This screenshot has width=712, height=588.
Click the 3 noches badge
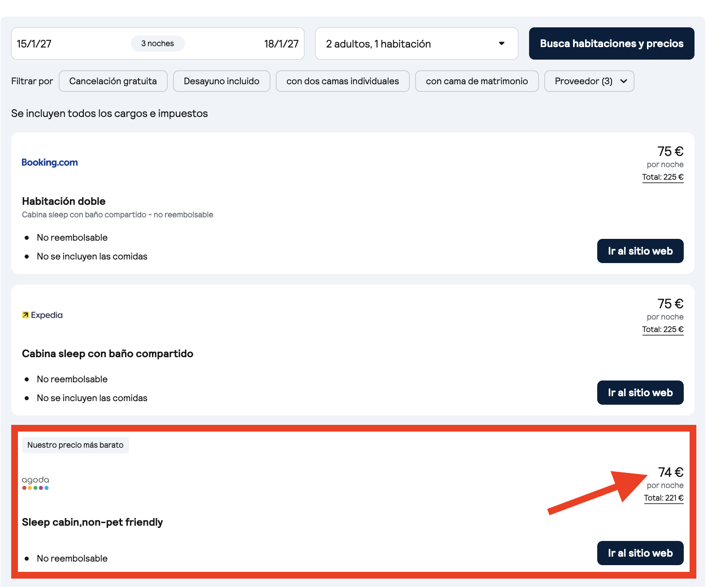(158, 43)
